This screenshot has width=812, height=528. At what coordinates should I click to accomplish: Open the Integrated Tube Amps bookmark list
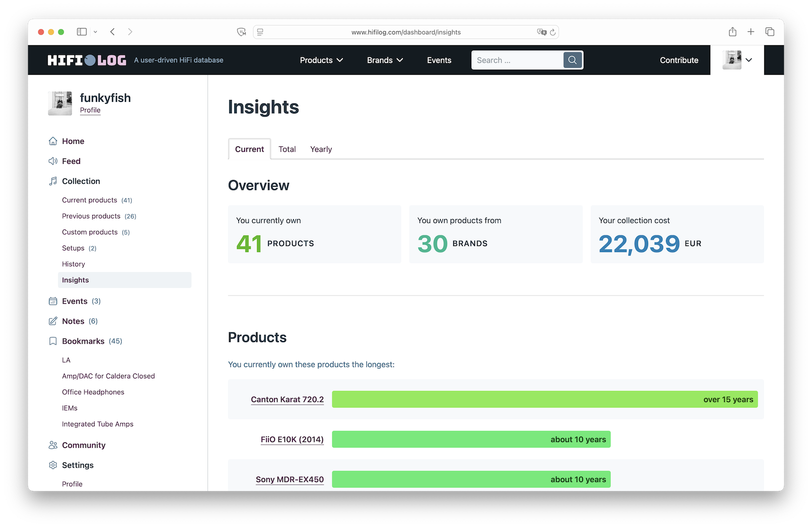click(x=97, y=424)
